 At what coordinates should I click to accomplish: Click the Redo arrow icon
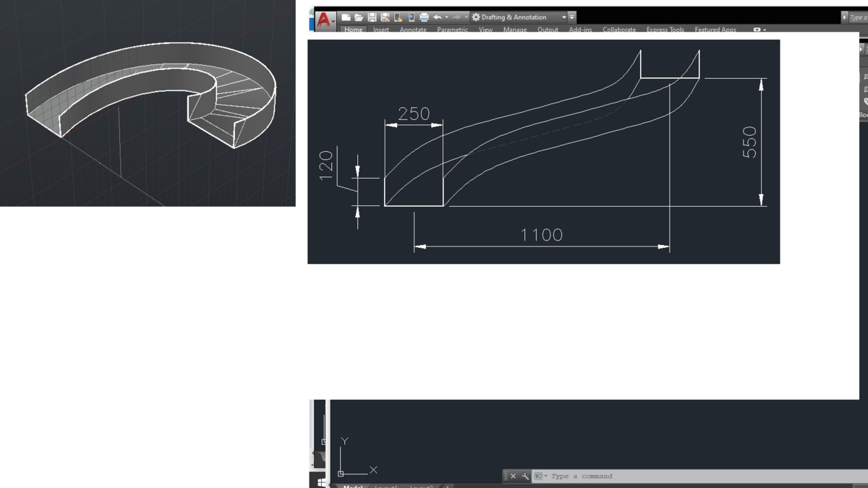[x=456, y=17]
